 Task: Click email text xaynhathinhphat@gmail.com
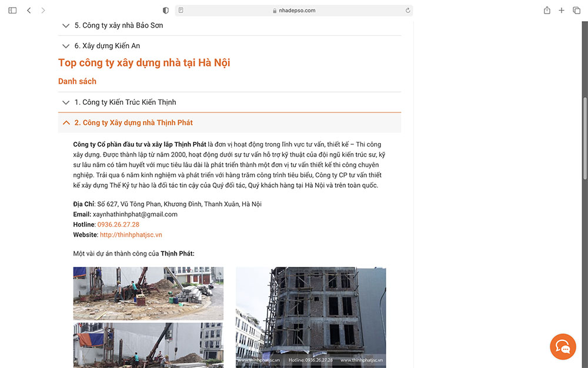click(135, 214)
